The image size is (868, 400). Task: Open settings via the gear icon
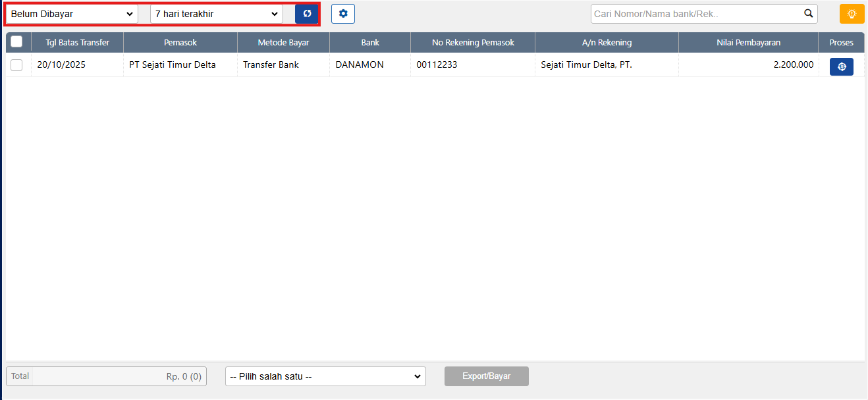click(x=342, y=14)
